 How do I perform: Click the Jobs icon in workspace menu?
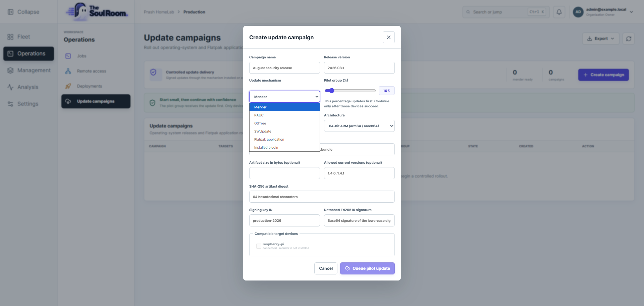tap(68, 56)
